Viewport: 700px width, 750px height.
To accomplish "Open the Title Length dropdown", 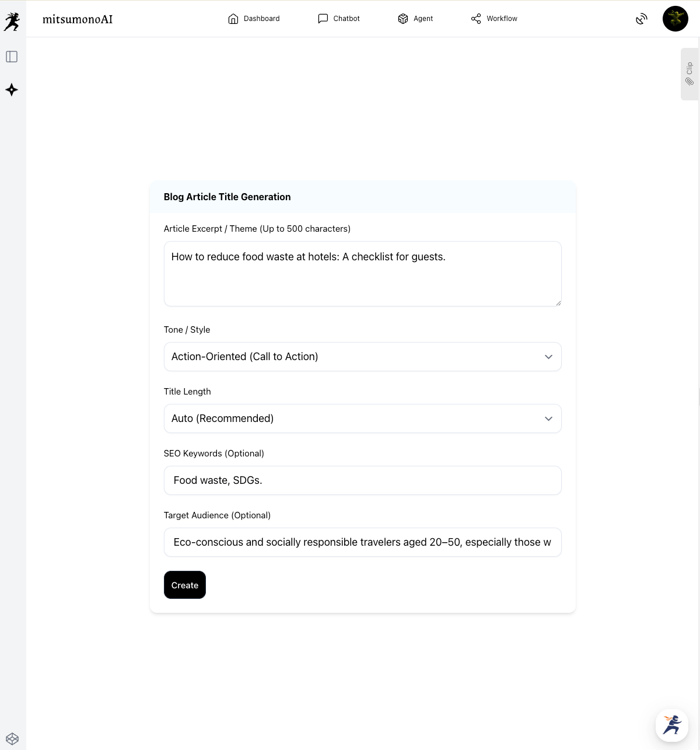I will click(x=362, y=418).
